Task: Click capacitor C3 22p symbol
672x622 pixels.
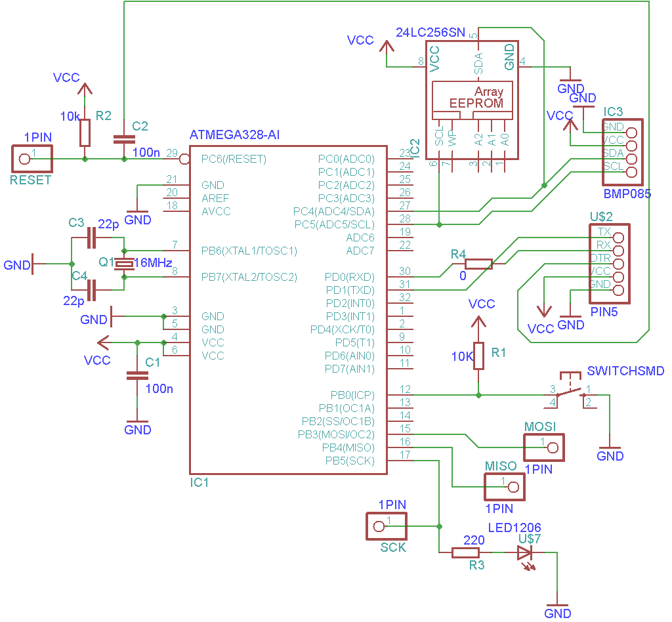Action: (x=91, y=238)
